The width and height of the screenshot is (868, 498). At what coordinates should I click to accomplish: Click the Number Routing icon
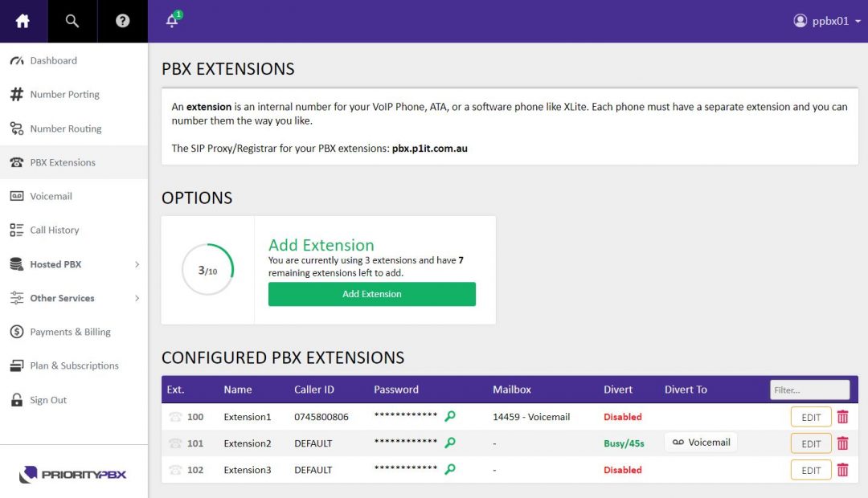pyautogui.click(x=17, y=129)
